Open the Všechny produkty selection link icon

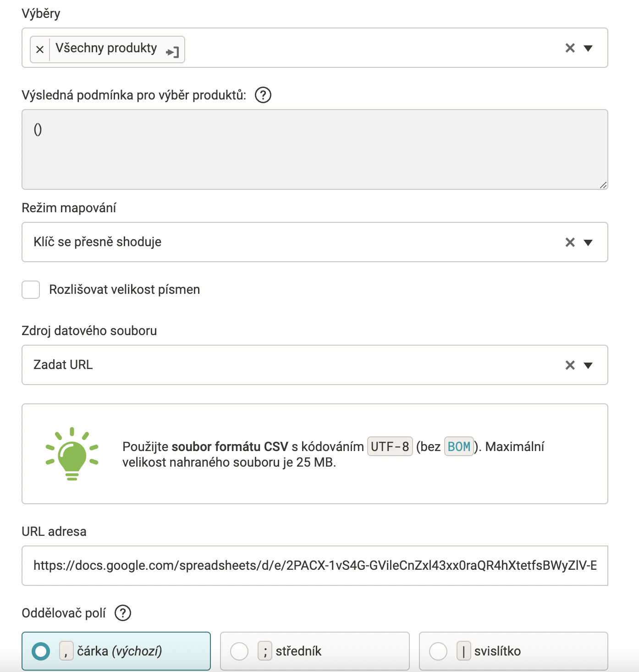173,52
